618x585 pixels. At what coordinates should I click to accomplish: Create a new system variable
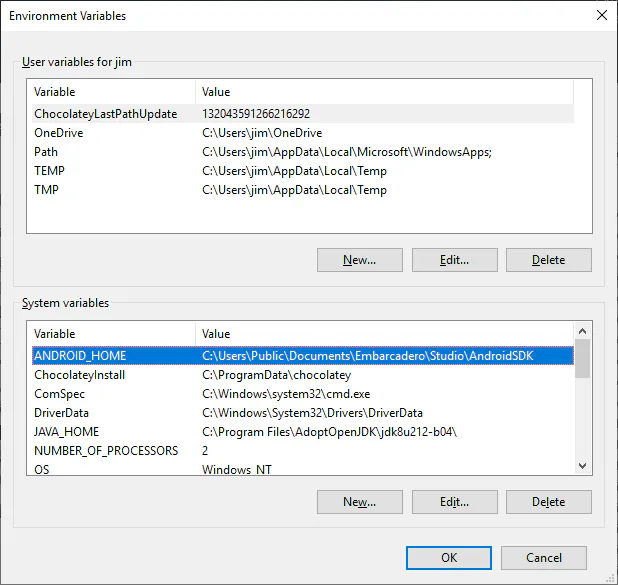click(x=359, y=502)
